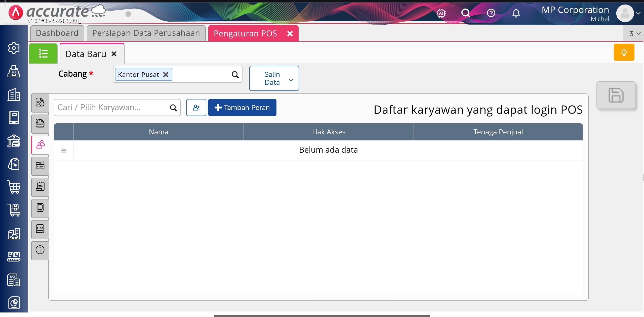644x317 pixels.
Task: Click the help question mark icon
Action: (491, 13)
